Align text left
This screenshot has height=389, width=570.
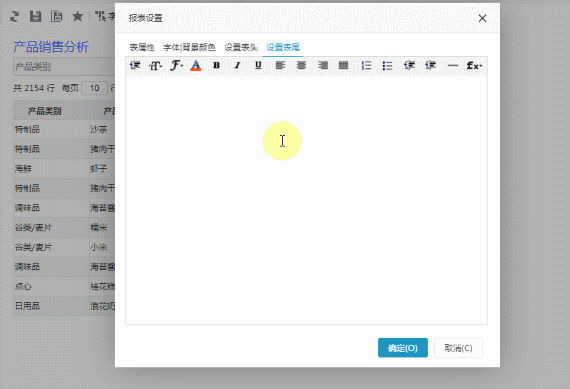pos(280,65)
